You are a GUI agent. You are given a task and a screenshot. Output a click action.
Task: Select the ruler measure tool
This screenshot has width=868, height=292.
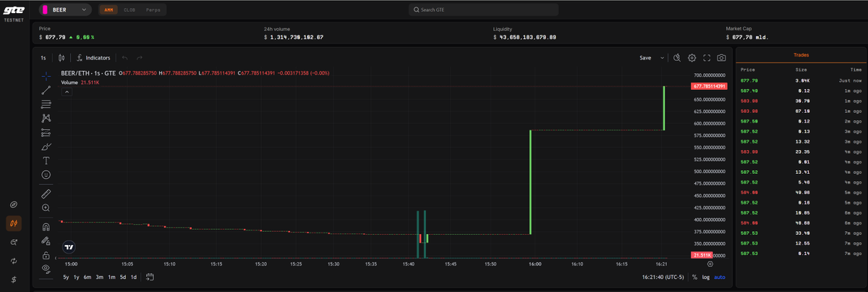pyautogui.click(x=46, y=193)
